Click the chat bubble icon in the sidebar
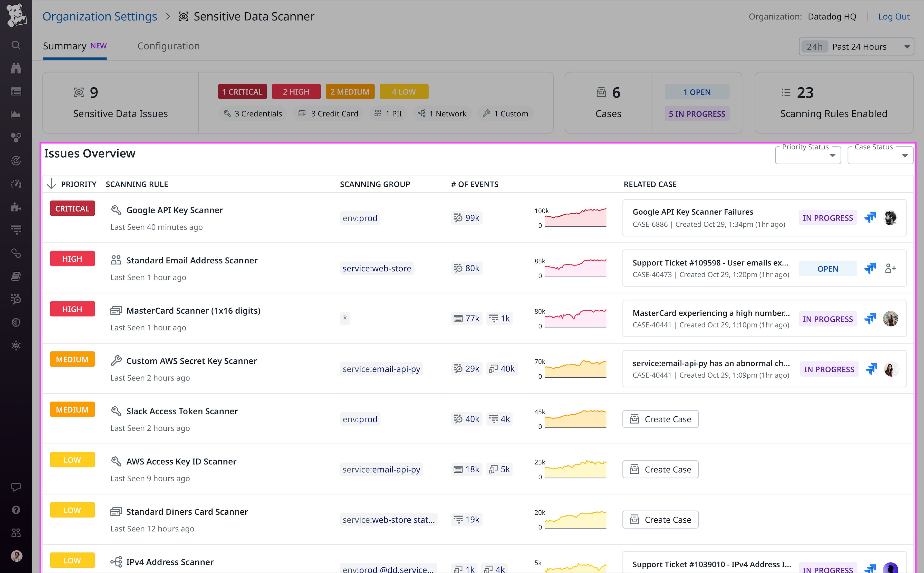 [16, 487]
